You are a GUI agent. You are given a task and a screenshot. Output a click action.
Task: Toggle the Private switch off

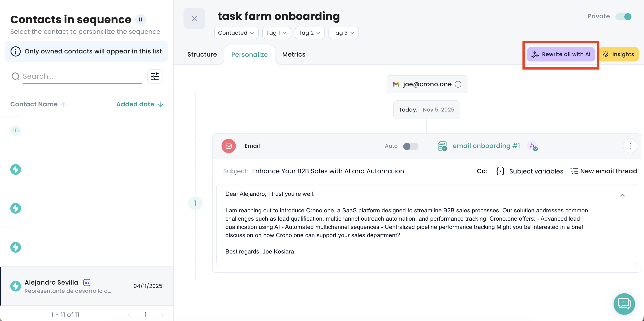(x=623, y=17)
